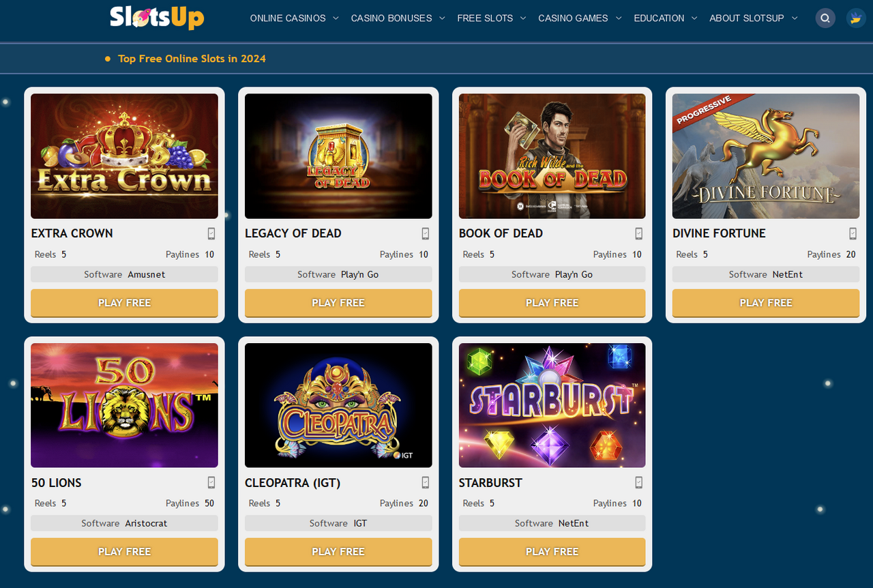Click mobile icon next to Starburst

coord(639,482)
